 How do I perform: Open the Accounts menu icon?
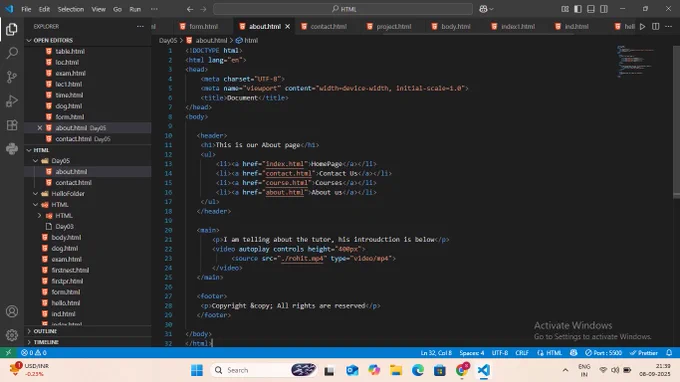point(12,311)
